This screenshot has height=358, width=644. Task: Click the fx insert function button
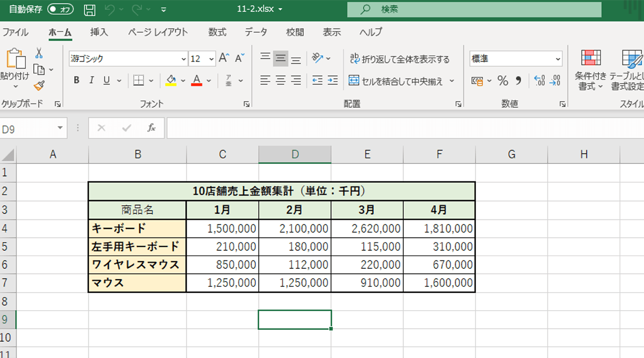(x=152, y=127)
